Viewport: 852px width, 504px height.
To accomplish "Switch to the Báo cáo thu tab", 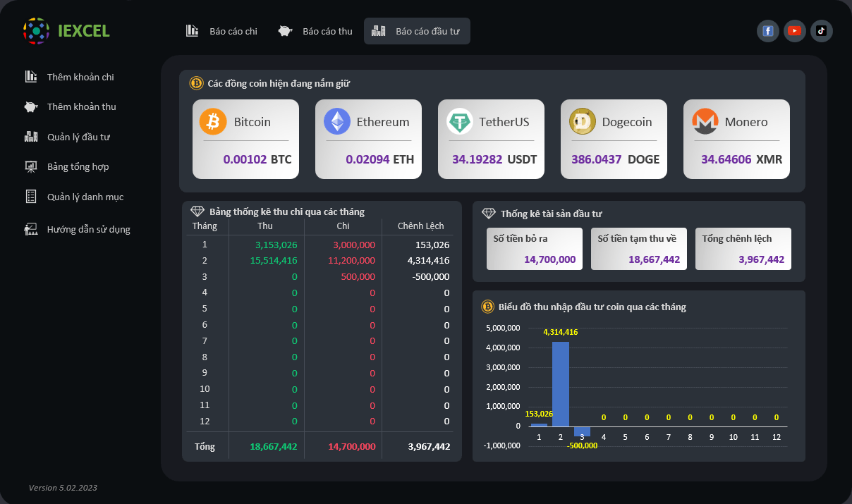I will tap(316, 31).
